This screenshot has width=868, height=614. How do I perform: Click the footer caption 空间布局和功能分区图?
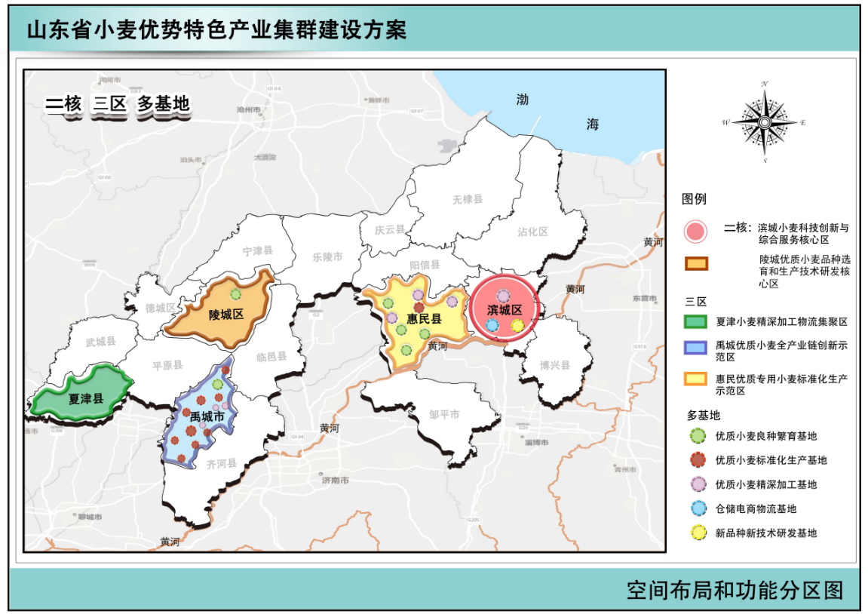735,590
